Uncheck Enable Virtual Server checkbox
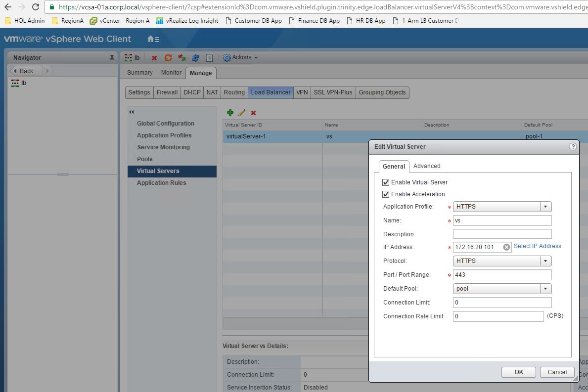Image resolution: width=588 pixels, height=392 pixels. pyautogui.click(x=386, y=182)
